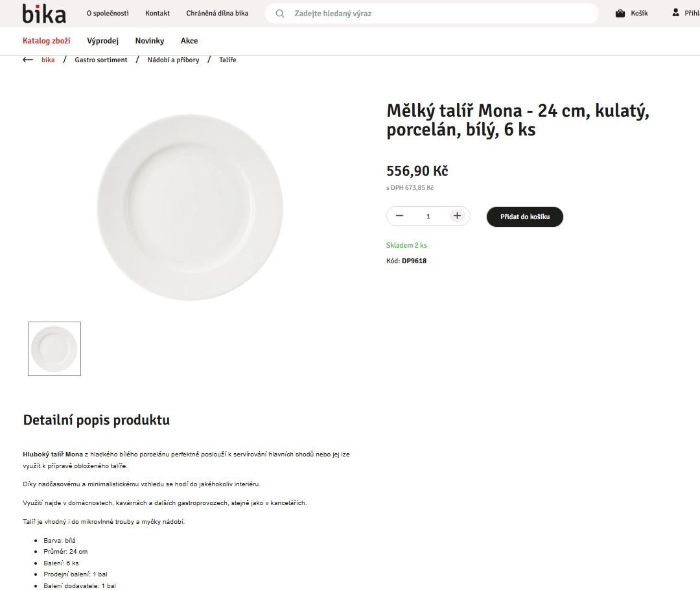Decrease quantity with the minus button
The image size is (700, 590).
[x=399, y=216]
